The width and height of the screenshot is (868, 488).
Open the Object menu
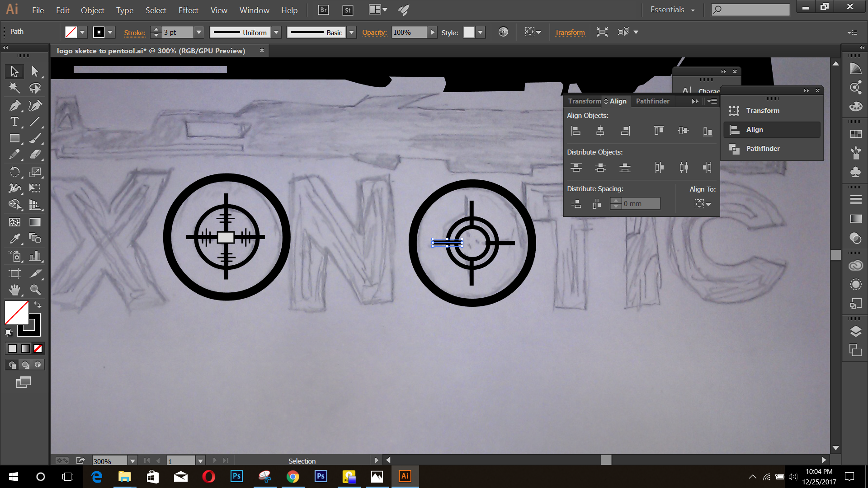click(x=92, y=10)
